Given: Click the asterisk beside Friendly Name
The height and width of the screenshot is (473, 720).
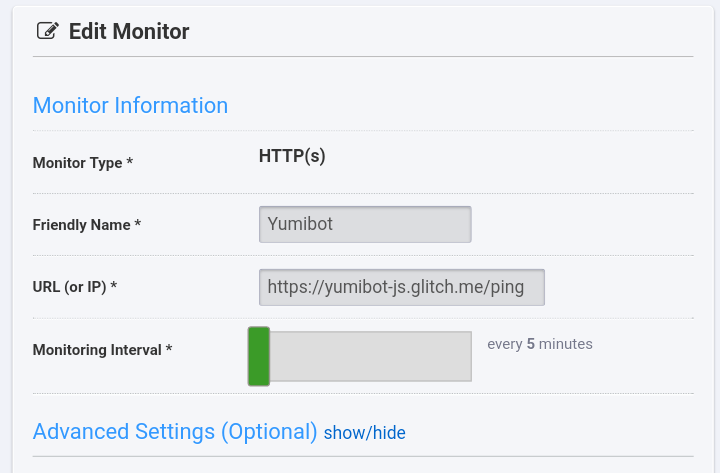Looking at the screenshot, I should pyautogui.click(x=138, y=225).
